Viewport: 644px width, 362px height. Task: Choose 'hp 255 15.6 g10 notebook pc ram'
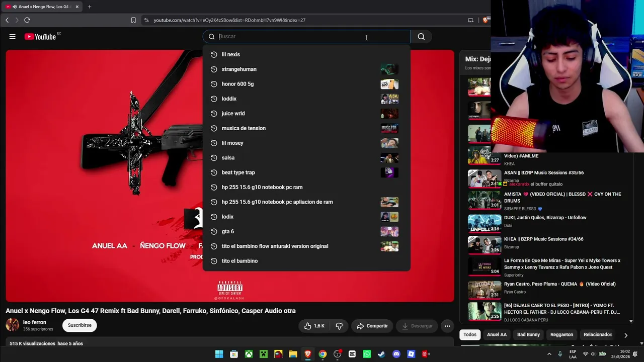306,187
